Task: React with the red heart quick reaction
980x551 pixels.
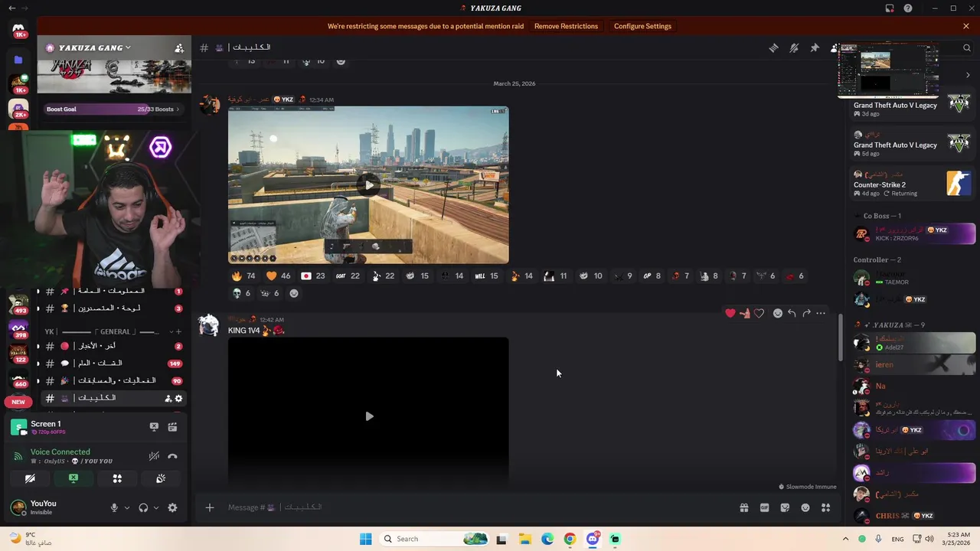Action: point(730,313)
